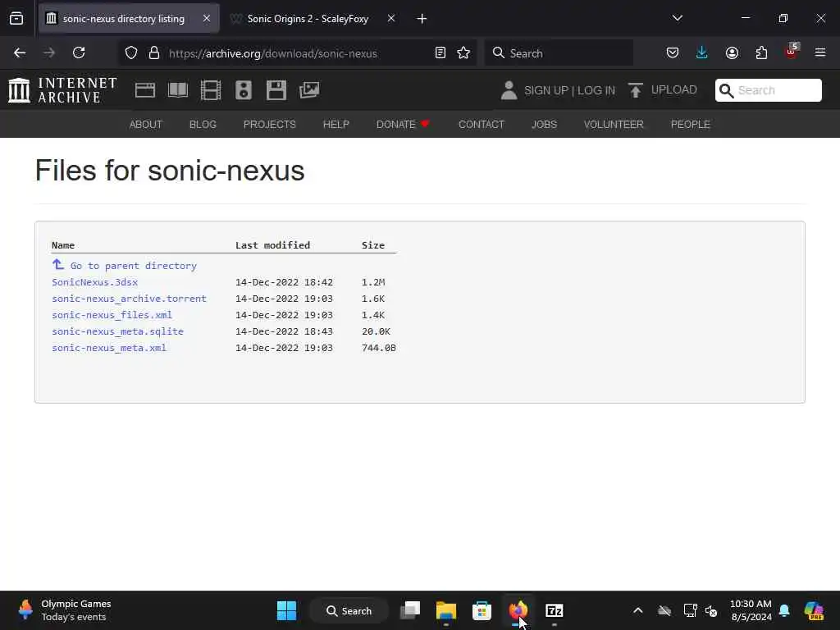Click the archive.org URL address bar
This screenshot has height=630, width=840.
pyautogui.click(x=272, y=53)
